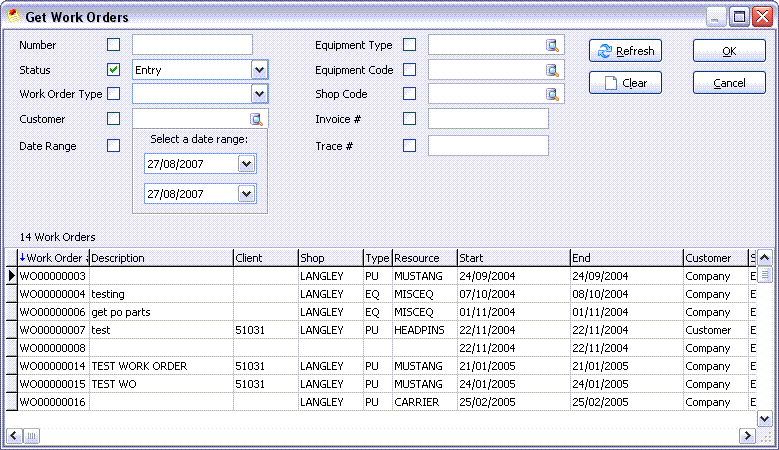This screenshot has height=450, width=779.
Task: Tick the Invoice # checkbox
Action: point(409,119)
